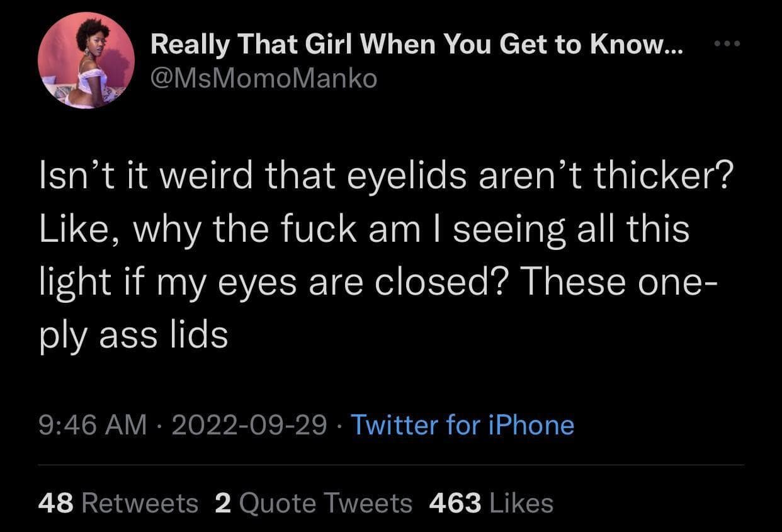Image resolution: width=782 pixels, height=532 pixels.
Task: Click the 'Twitter for iPhone' source link
Action: tap(462, 425)
